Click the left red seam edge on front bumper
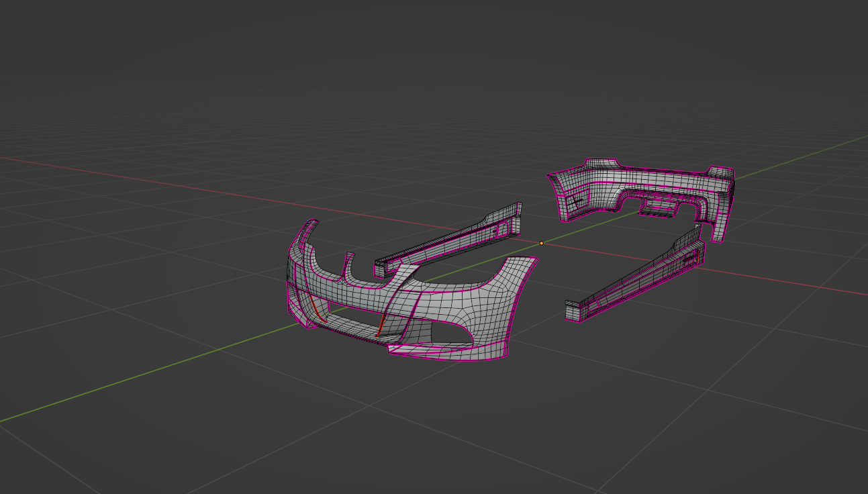 click(x=315, y=307)
